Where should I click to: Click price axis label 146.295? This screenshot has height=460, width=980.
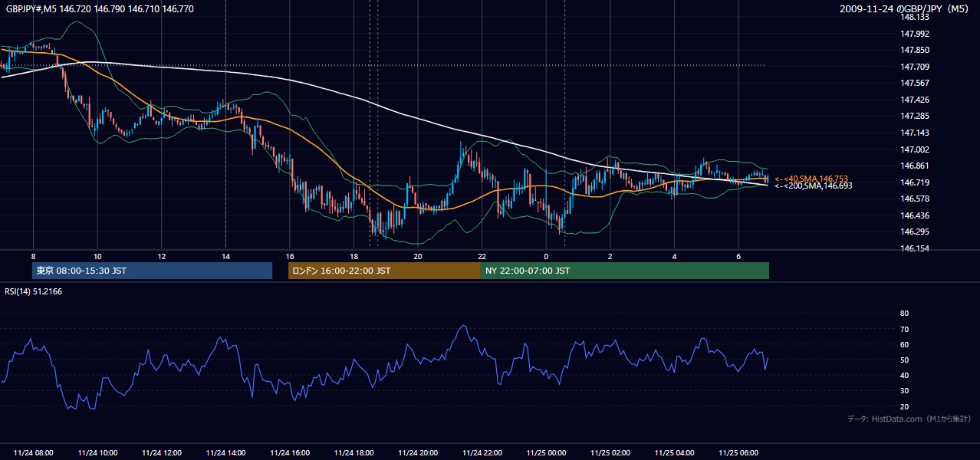click(x=915, y=232)
